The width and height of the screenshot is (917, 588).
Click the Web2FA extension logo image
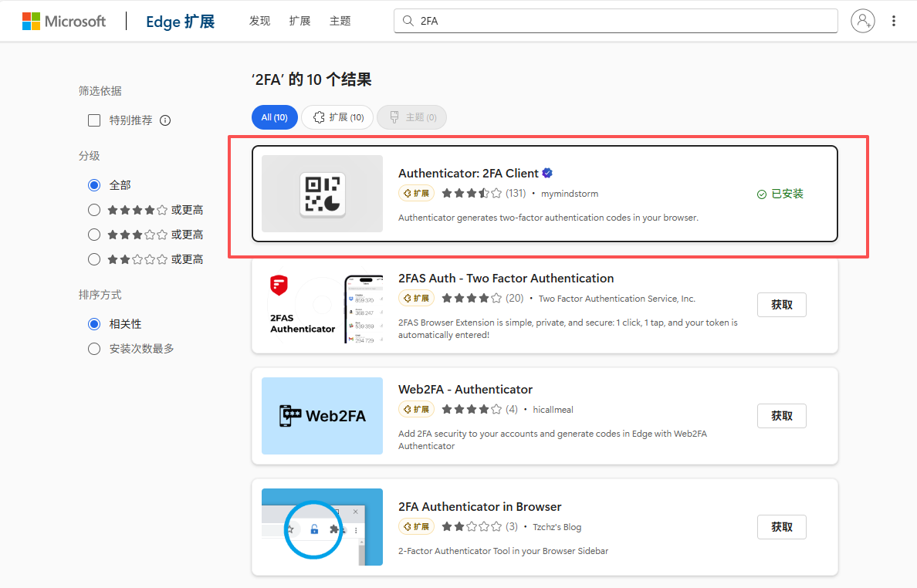tap(322, 416)
